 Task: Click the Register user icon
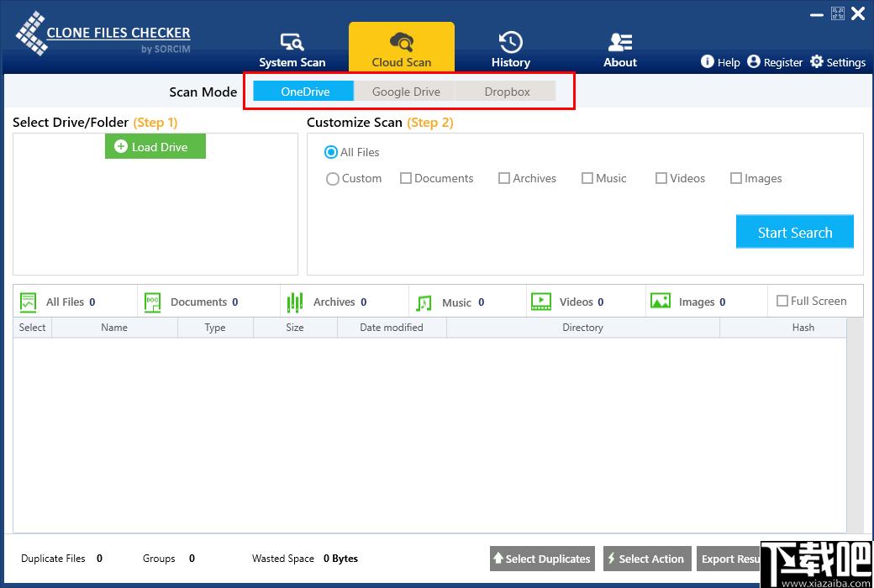[754, 61]
